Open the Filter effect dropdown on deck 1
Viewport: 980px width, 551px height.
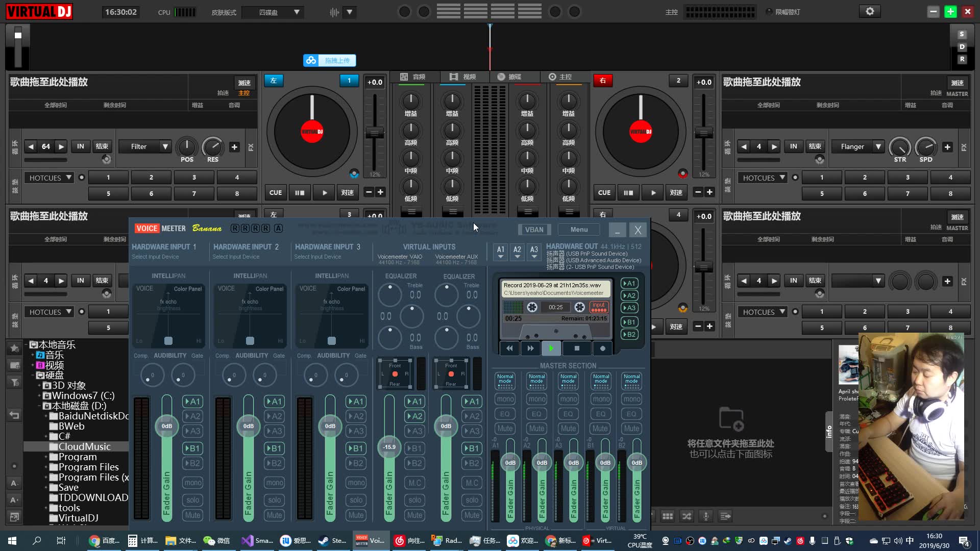pyautogui.click(x=165, y=146)
